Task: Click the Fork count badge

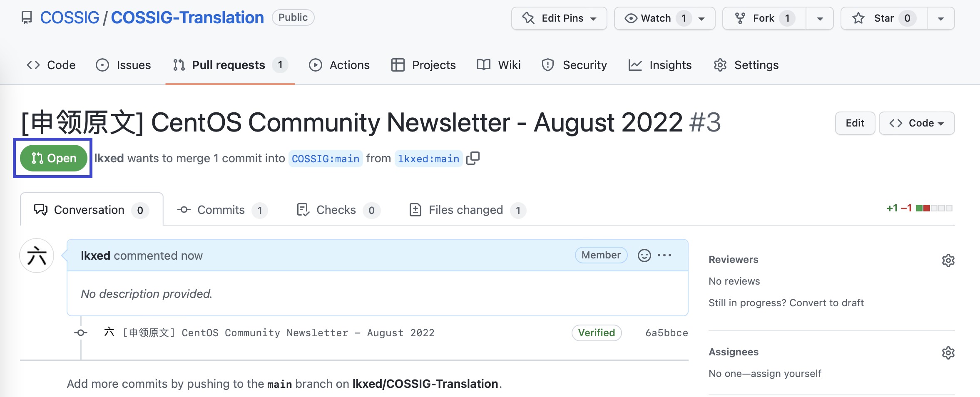Action: (787, 18)
